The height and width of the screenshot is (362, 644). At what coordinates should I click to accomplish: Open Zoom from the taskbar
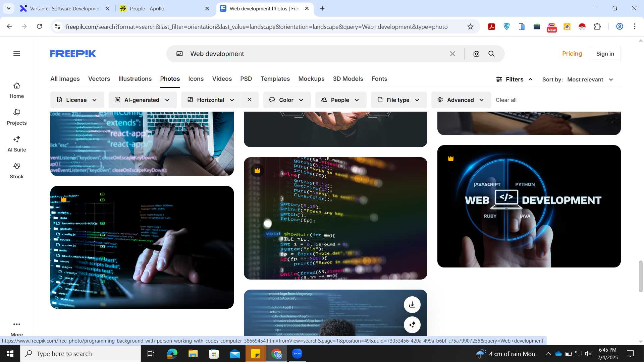tap(297, 354)
